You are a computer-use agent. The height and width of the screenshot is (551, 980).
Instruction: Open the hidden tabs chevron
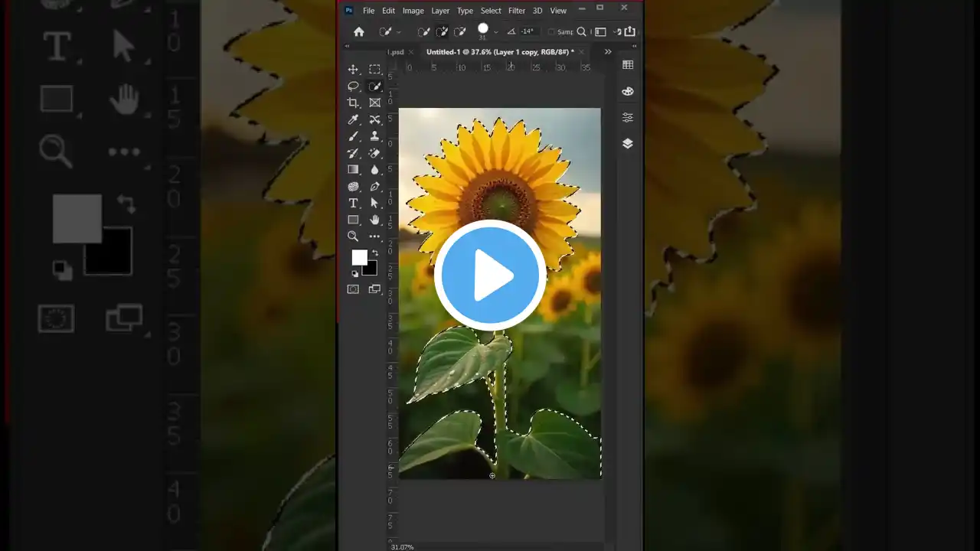(x=607, y=51)
